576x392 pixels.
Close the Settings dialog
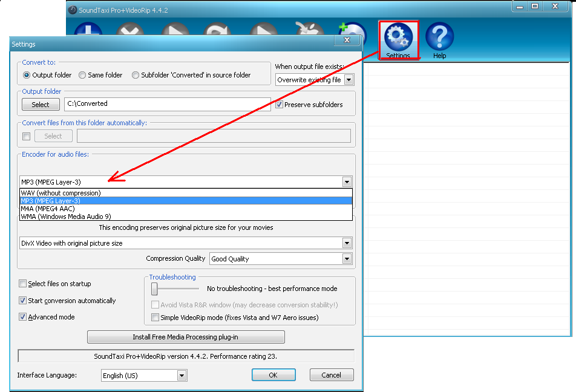point(347,40)
